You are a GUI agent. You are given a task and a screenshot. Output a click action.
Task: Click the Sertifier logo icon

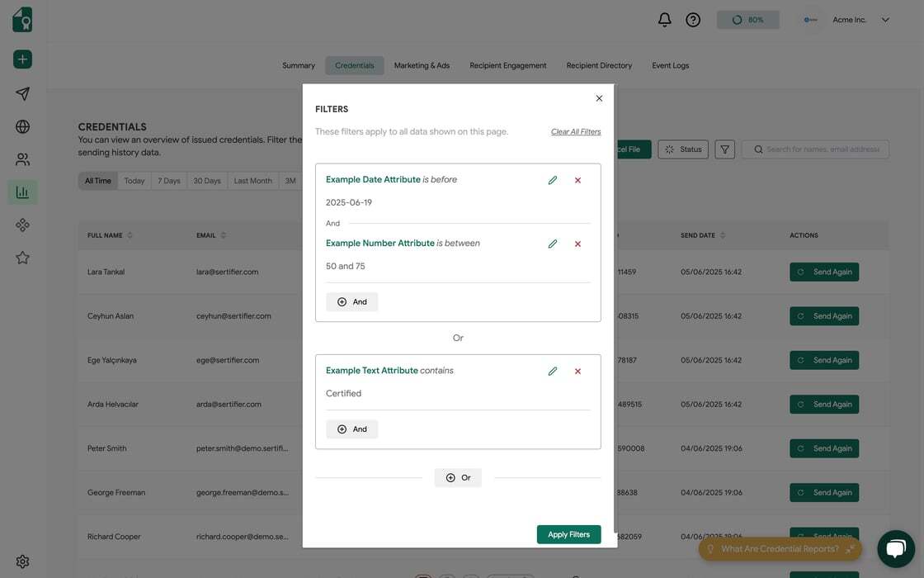[x=22, y=20]
